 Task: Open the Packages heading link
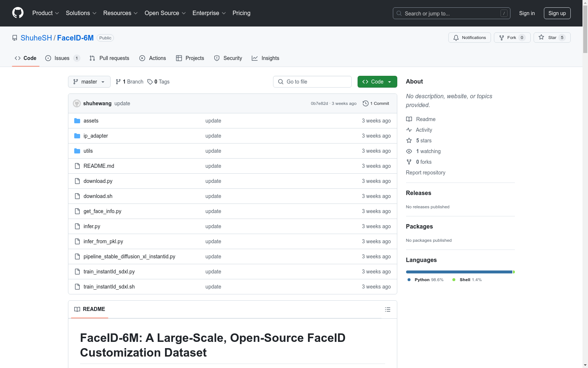(x=419, y=227)
